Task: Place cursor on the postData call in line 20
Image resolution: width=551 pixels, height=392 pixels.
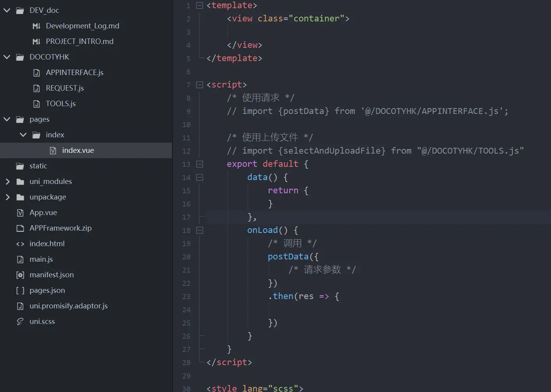Action: [x=288, y=257]
